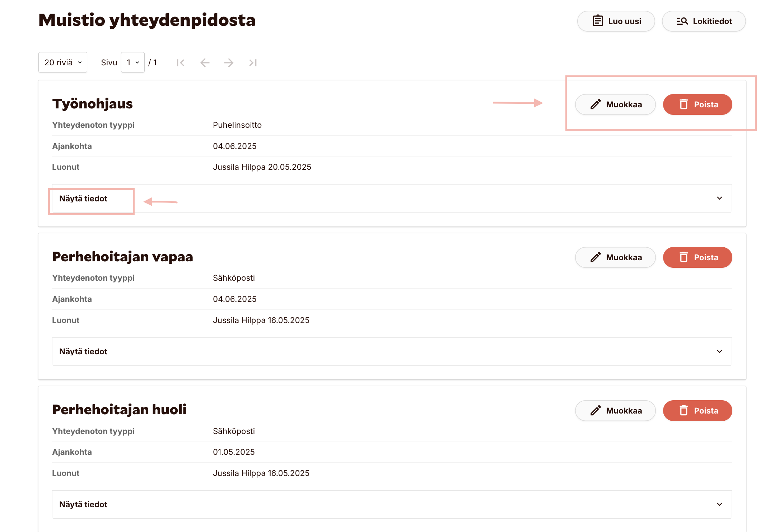Screen dimensions: 779x532
Task: Click Näytä tiedot under Työnohjaus
Action: [x=83, y=199]
